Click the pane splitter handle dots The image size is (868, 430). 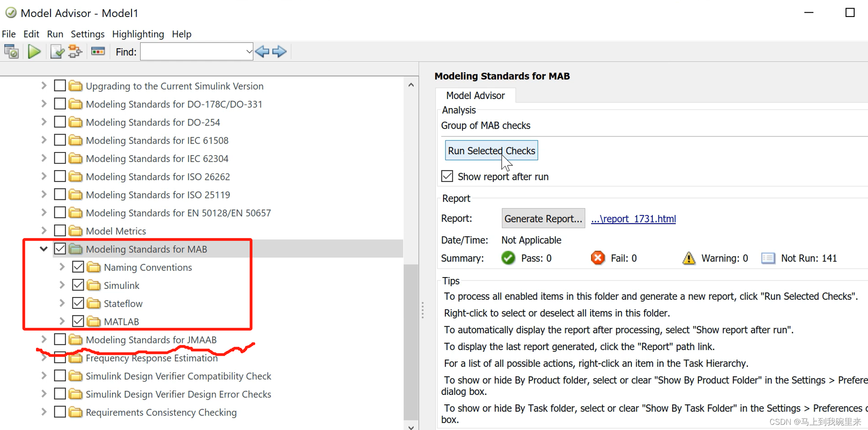coord(422,310)
